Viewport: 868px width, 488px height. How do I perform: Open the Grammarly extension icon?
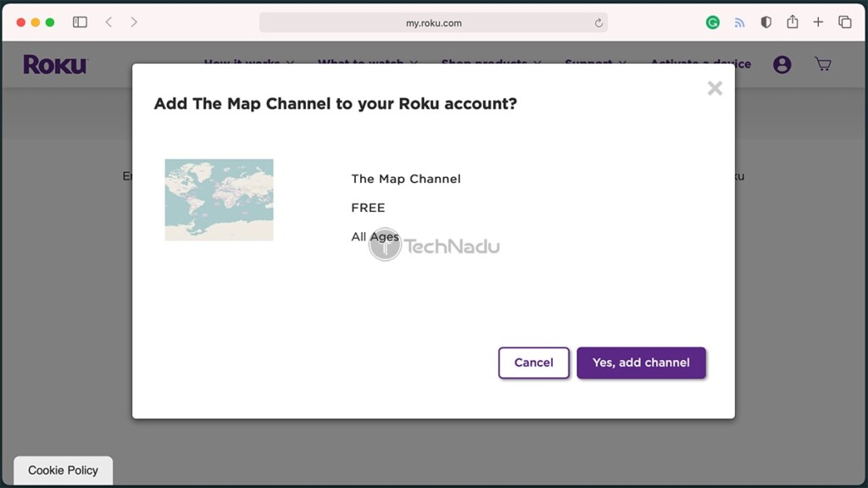tap(712, 22)
